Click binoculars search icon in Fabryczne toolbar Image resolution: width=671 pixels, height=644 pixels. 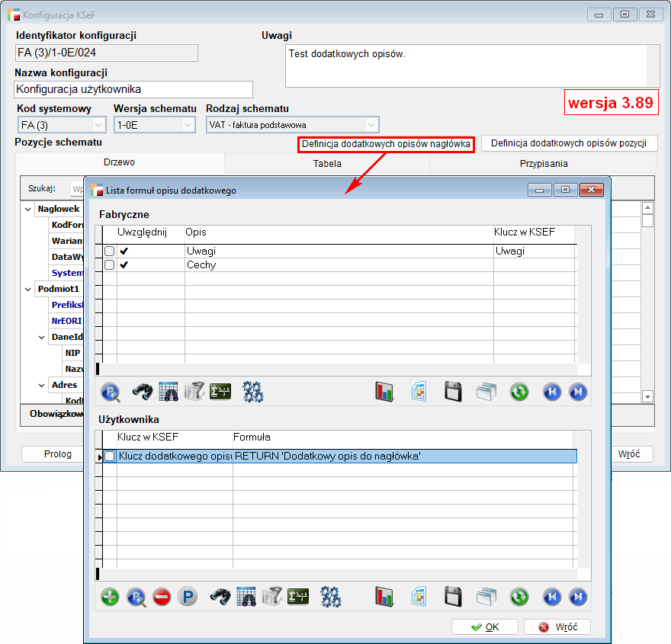[x=143, y=392]
